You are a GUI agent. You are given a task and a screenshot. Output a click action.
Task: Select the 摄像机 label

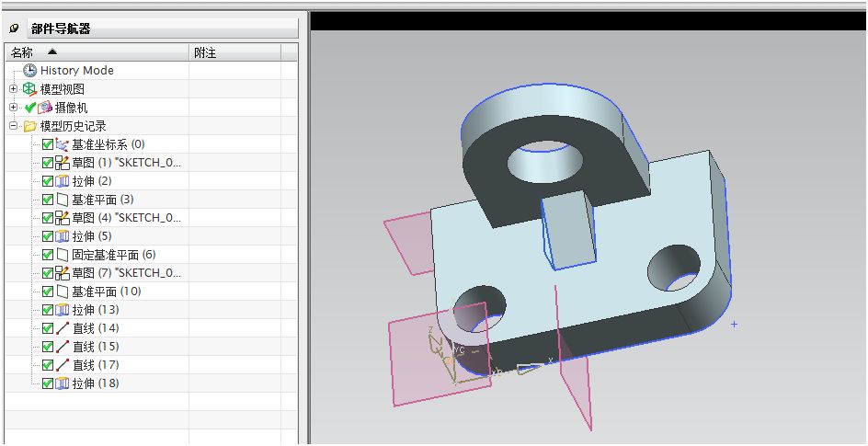pos(71,108)
